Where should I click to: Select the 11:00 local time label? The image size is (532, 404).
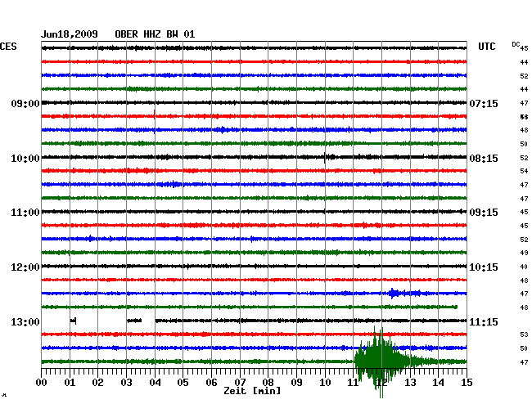coord(25,213)
